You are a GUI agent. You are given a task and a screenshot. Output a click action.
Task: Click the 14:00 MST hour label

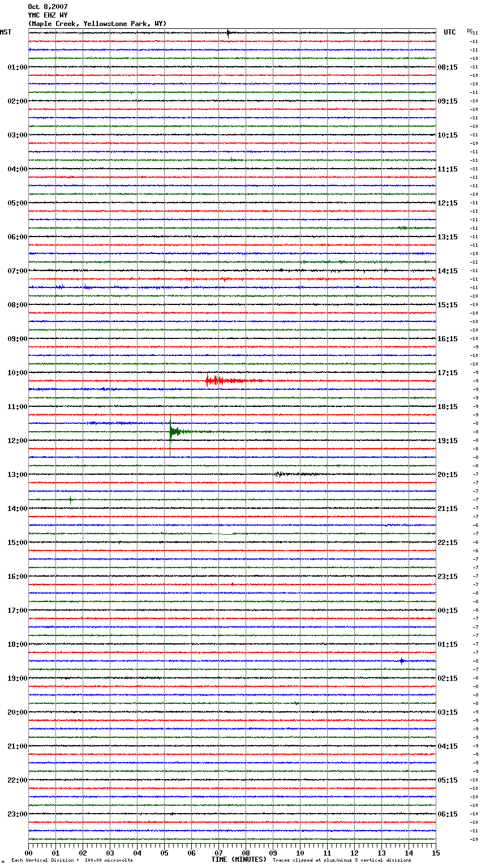pyautogui.click(x=18, y=509)
